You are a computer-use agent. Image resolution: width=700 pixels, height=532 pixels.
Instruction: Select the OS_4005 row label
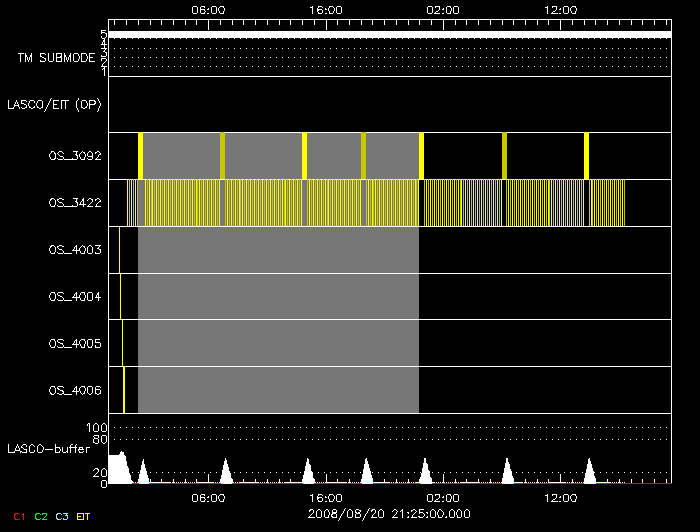[x=75, y=344]
